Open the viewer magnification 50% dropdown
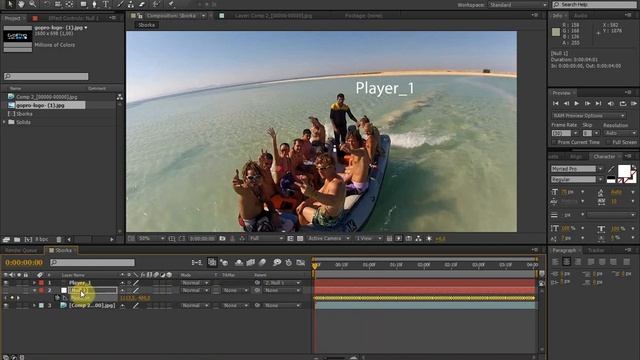The height and width of the screenshot is (360, 640). tap(151, 238)
